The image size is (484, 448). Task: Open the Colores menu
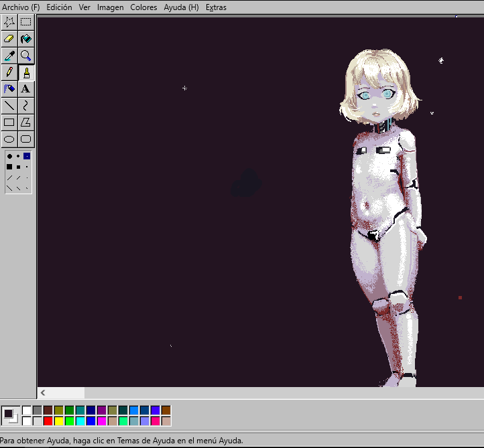tap(143, 7)
